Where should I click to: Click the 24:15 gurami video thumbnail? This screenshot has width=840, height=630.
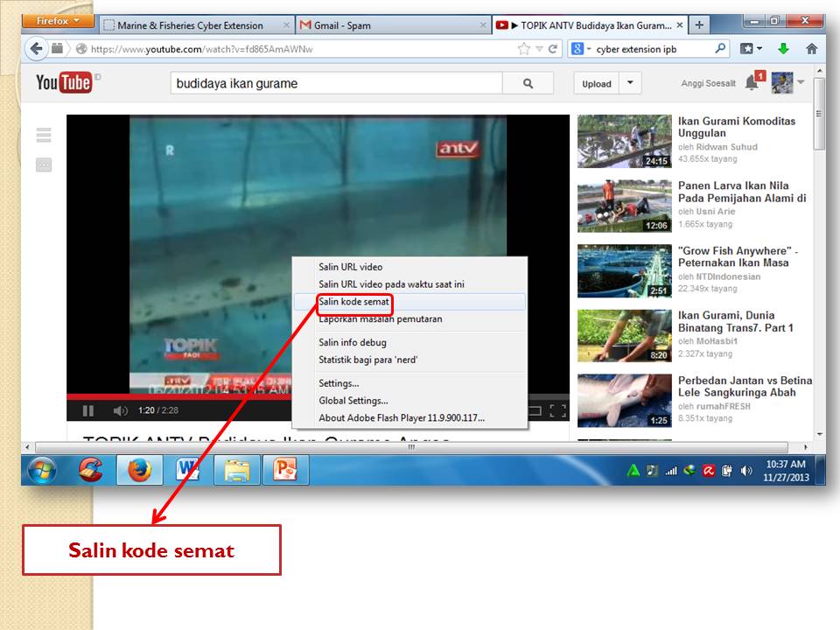(624, 141)
